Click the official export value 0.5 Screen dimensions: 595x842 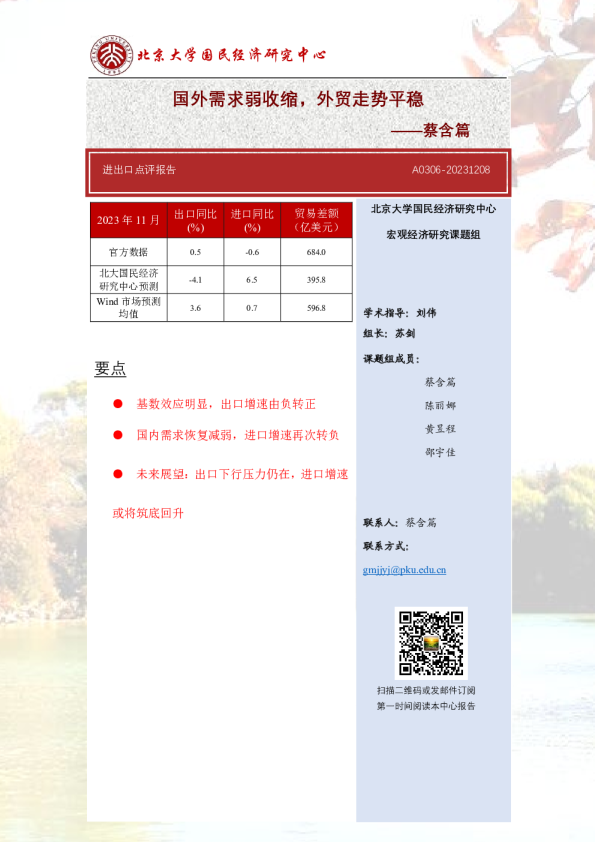(x=195, y=252)
